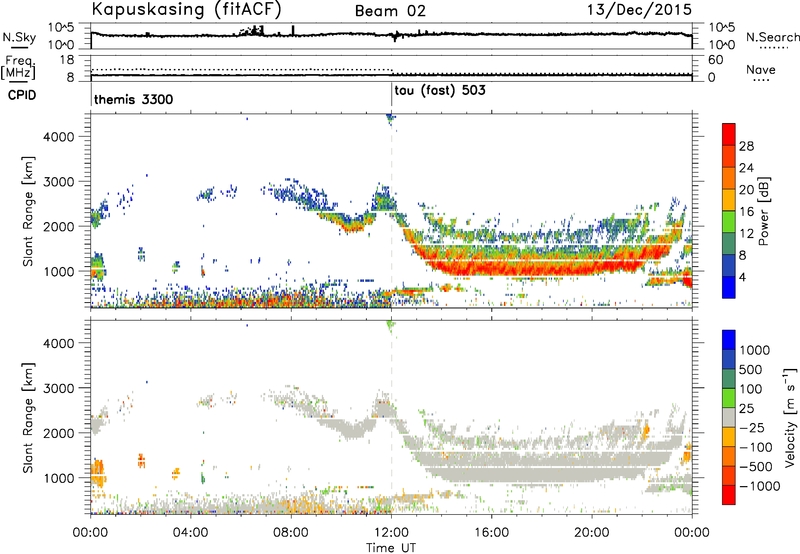Click the 'themis 3300' CPID text

134,99
